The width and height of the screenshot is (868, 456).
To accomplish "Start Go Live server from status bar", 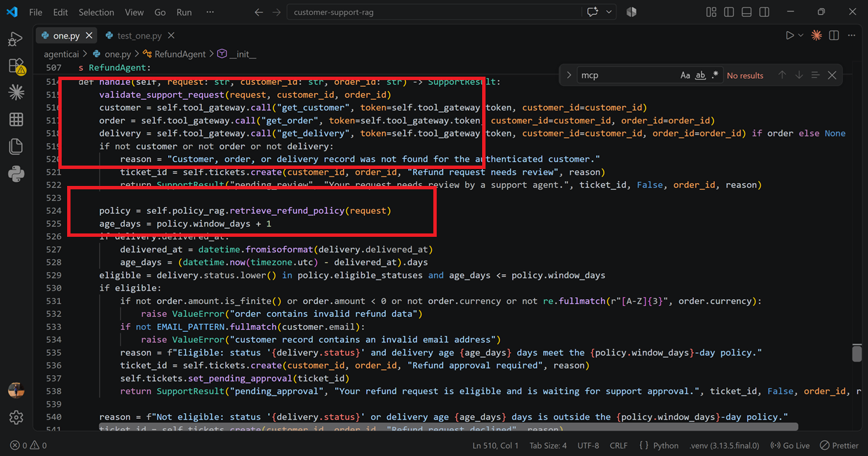I will 790,446.
